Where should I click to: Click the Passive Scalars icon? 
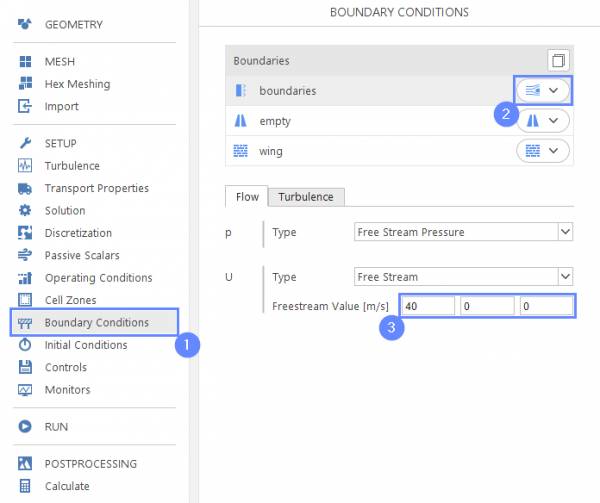25,255
